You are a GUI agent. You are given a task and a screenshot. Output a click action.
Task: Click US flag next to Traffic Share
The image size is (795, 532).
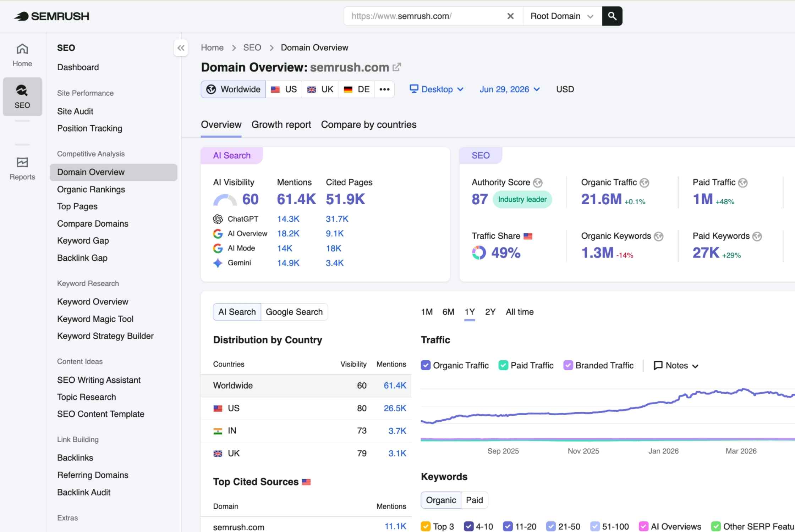[528, 236]
